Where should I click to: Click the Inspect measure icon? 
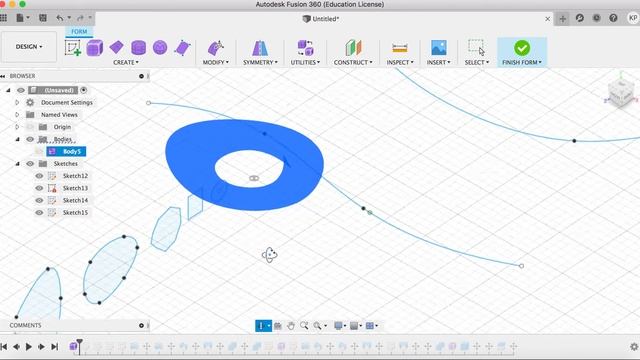click(x=400, y=48)
